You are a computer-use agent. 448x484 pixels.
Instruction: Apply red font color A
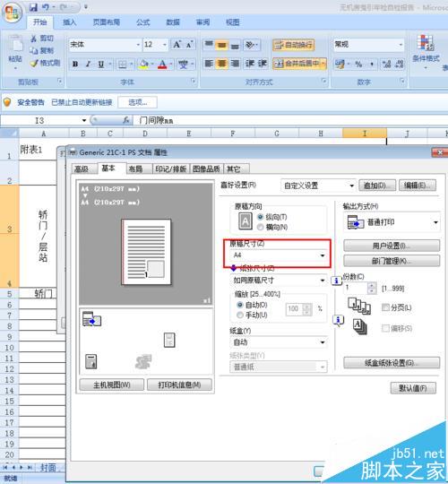coord(162,64)
